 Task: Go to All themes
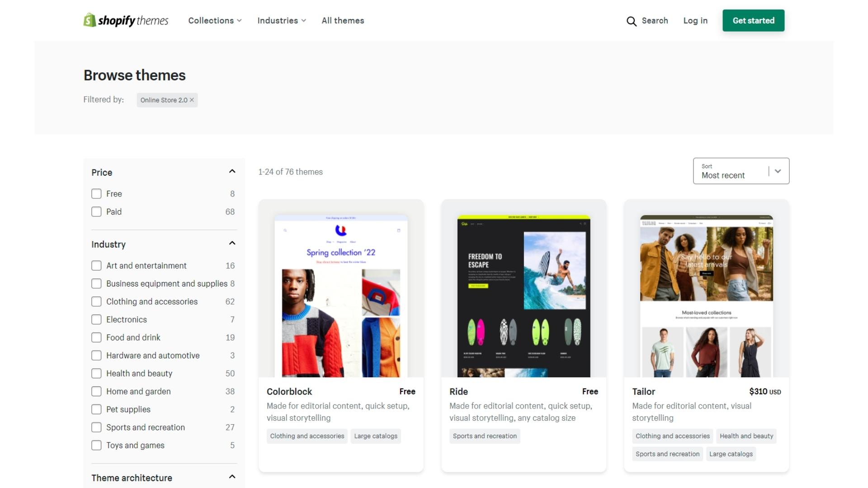point(343,20)
